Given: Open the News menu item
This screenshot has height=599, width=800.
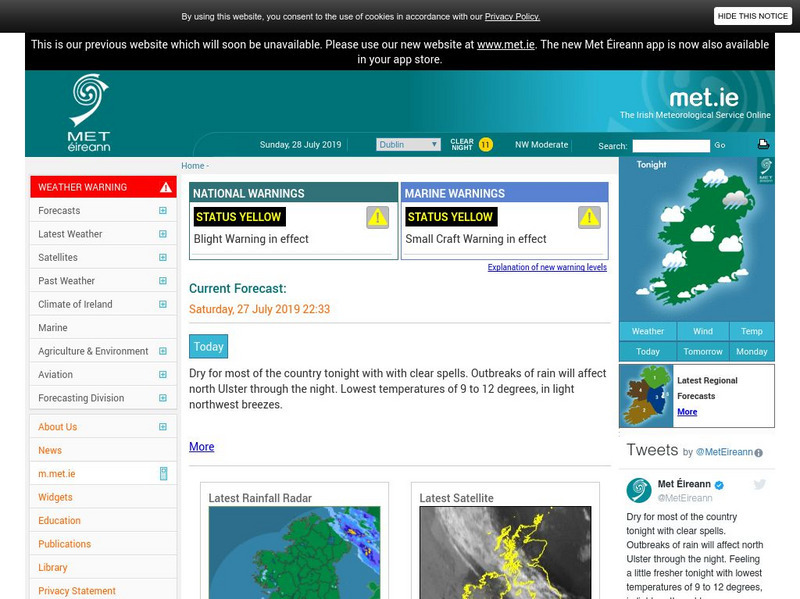Looking at the screenshot, I should [103, 451].
